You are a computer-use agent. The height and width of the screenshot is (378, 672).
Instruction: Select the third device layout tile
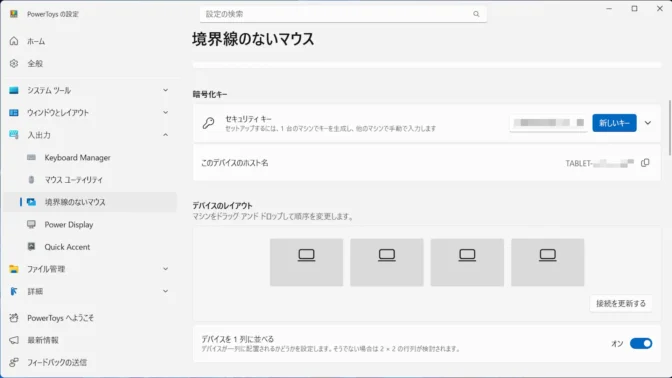(467, 262)
